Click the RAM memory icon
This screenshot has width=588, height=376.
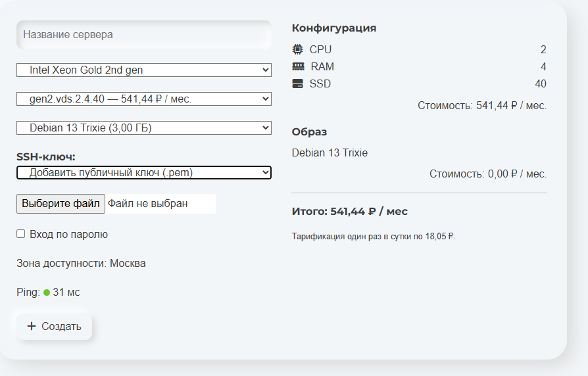pos(298,66)
